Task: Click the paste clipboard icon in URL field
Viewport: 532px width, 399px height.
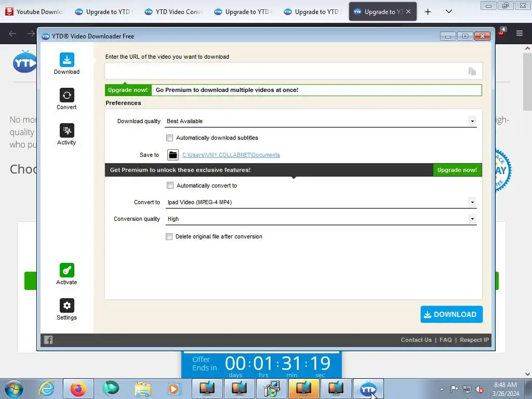Action: [472, 71]
